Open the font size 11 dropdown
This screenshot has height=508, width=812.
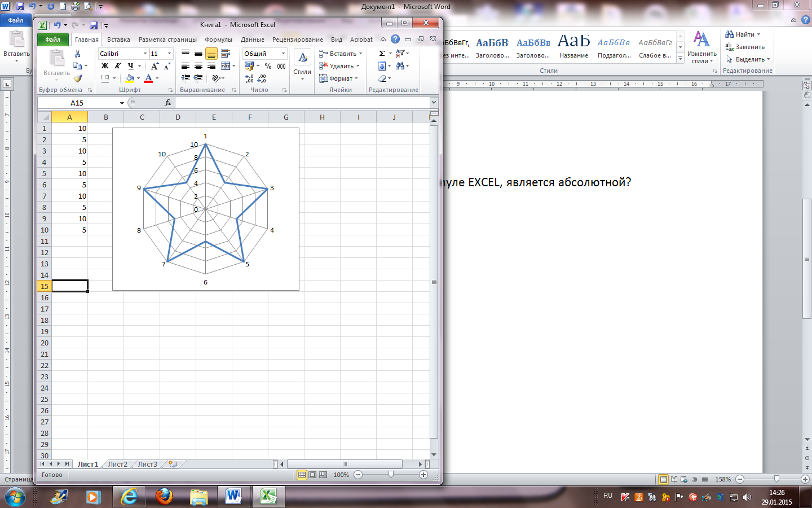(x=169, y=54)
